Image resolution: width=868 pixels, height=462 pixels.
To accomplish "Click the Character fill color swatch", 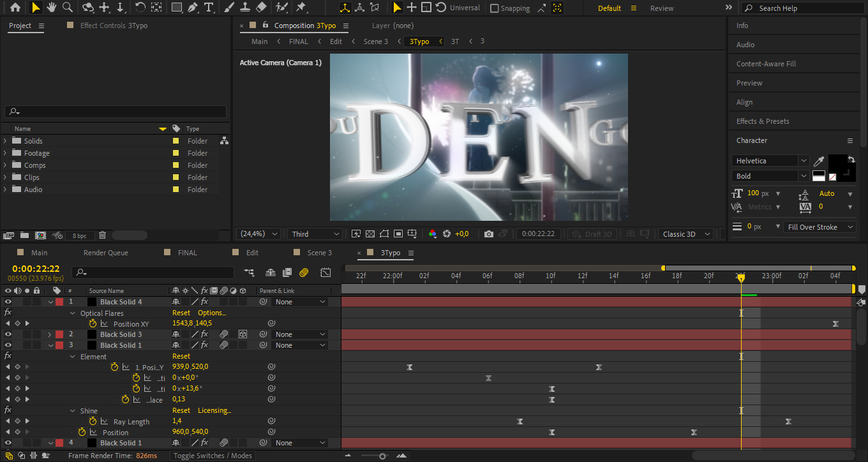I will point(837,163).
